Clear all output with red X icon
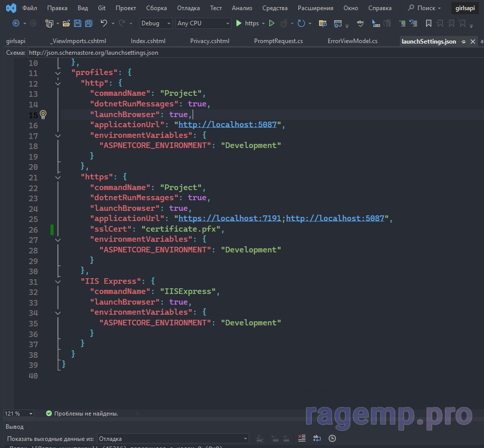 pos(301,438)
